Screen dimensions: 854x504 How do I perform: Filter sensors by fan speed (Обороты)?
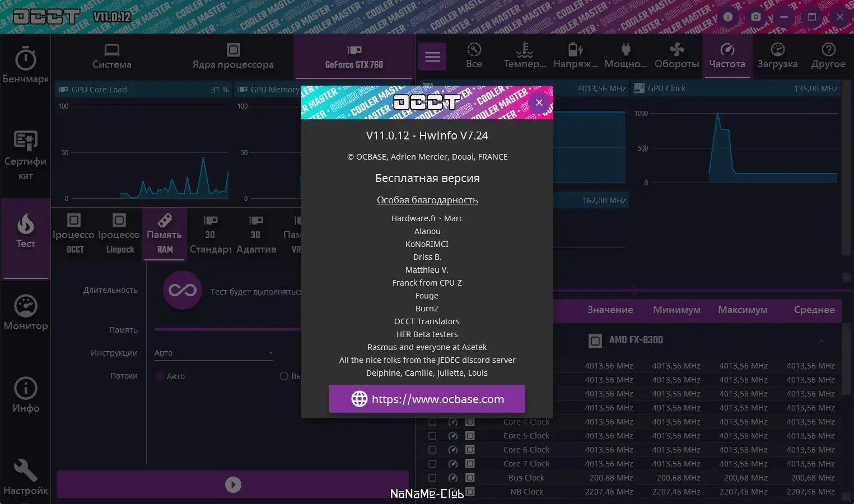pyautogui.click(x=676, y=56)
